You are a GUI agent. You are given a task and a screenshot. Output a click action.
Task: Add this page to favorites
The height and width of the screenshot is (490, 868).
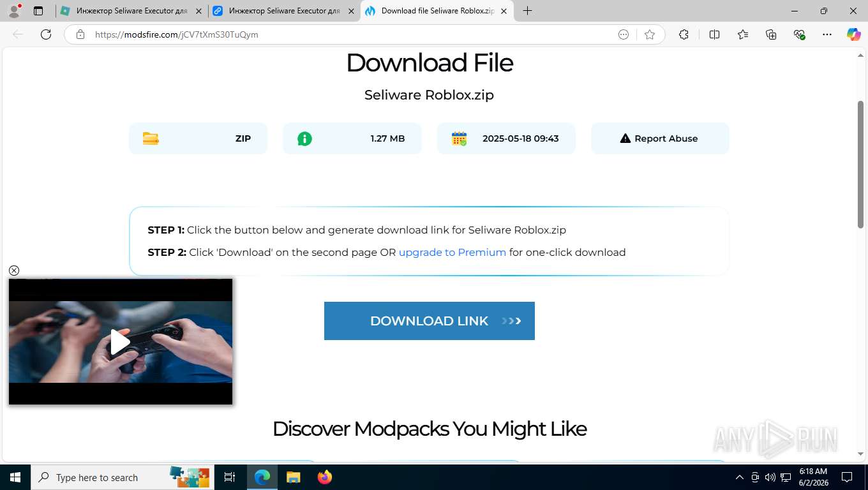(x=650, y=34)
